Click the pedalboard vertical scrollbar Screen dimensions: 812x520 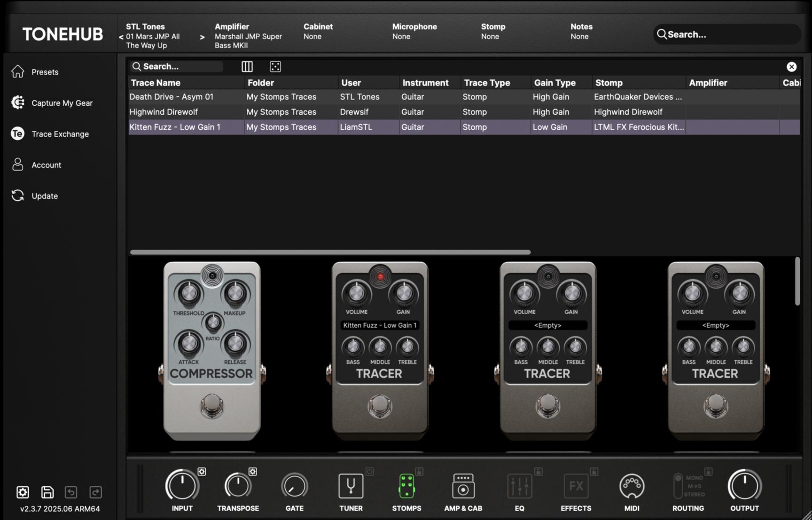click(797, 281)
